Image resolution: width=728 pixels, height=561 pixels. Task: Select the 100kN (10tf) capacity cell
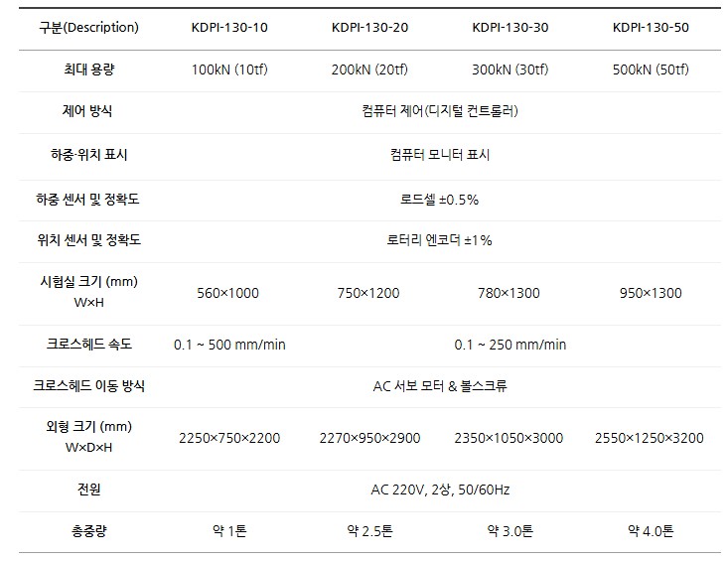[229, 70]
